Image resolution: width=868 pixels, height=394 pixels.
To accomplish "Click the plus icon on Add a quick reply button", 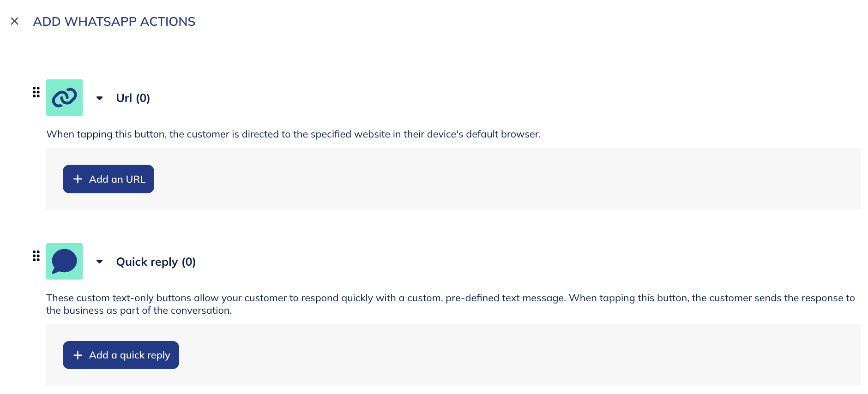I will point(78,355).
